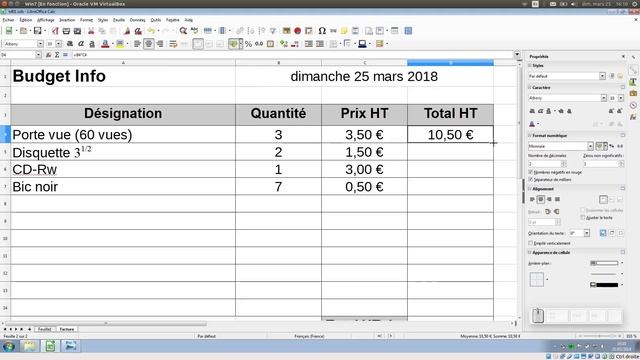The width and height of the screenshot is (640, 360).
Task: Open the Fichier menu
Action: pyautogui.click(x=8, y=20)
